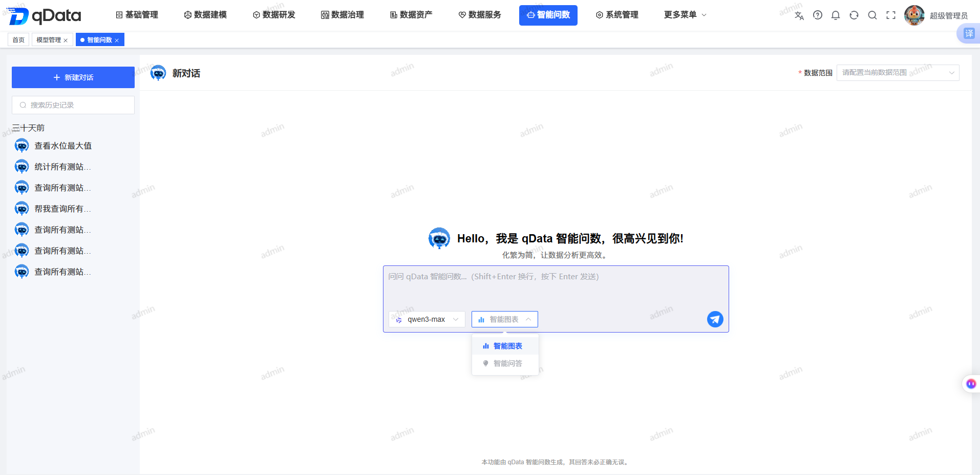The width and height of the screenshot is (980, 475).
Task: Click the refresh icon in header
Action: pos(854,15)
